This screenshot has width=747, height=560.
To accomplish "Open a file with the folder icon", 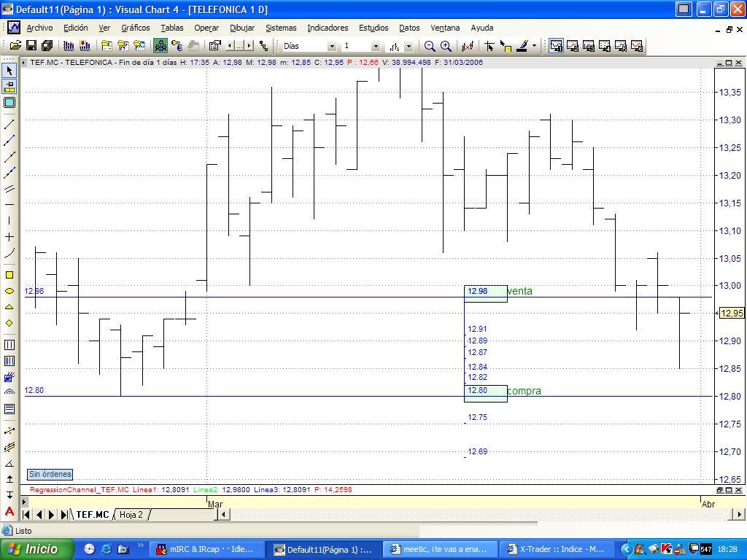I will pyautogui.click(x=15, y=46).
